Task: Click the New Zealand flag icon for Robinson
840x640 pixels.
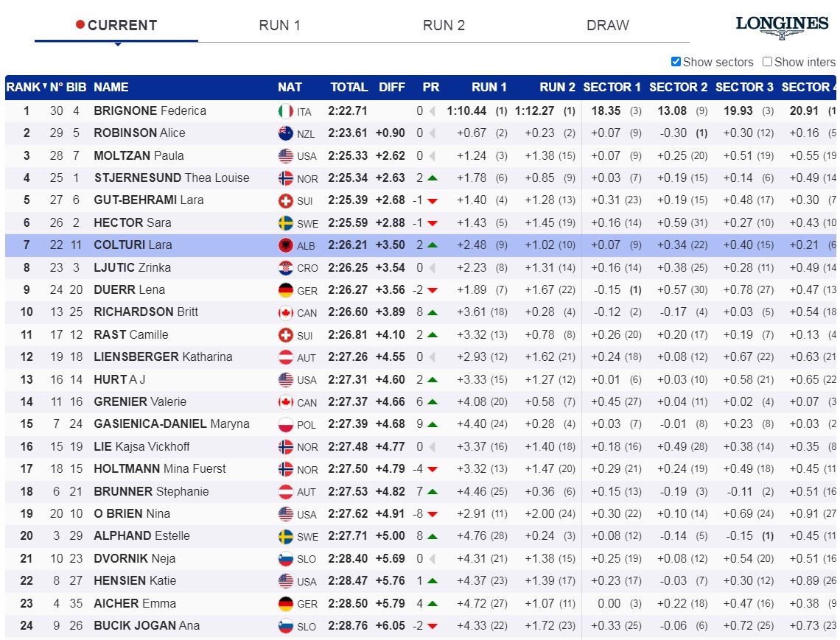Action: coord(286,133)
